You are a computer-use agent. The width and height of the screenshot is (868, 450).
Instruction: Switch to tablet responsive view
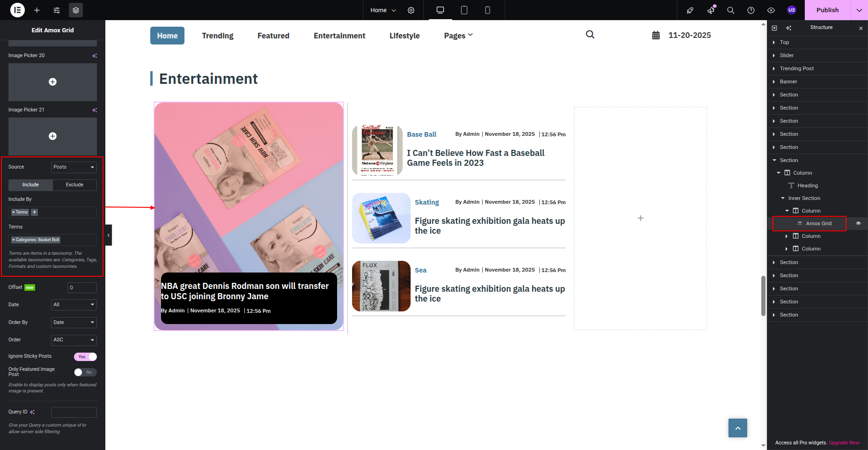[x=464, y=10]
